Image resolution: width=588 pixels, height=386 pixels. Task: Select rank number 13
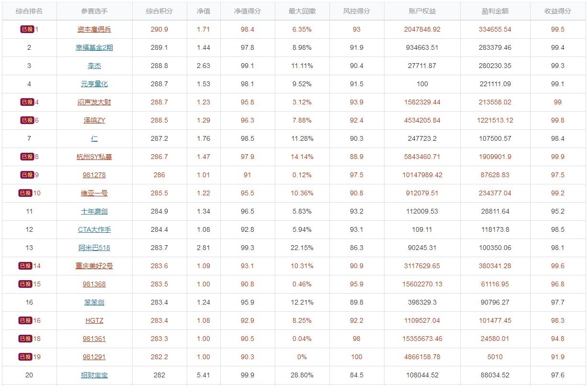(29, 248)
